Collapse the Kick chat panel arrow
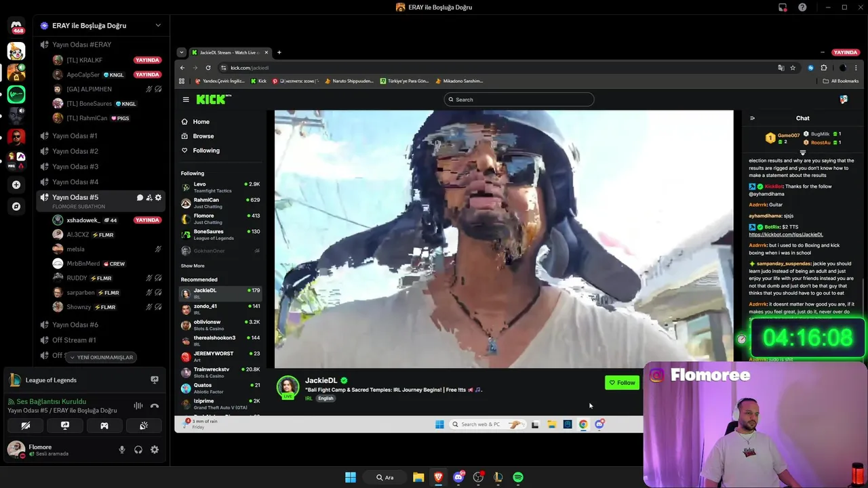The width and height of the screenshot is (868, 488). pos(752,118)
